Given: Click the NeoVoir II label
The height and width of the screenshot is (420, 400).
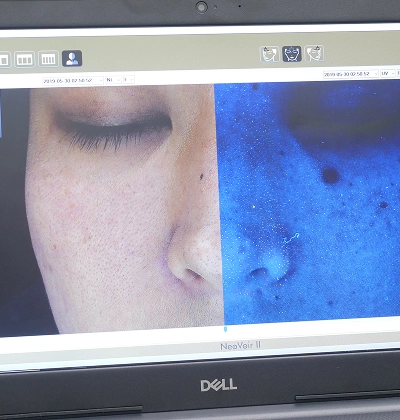Looking at the screenshot, I should coord(240,346).
